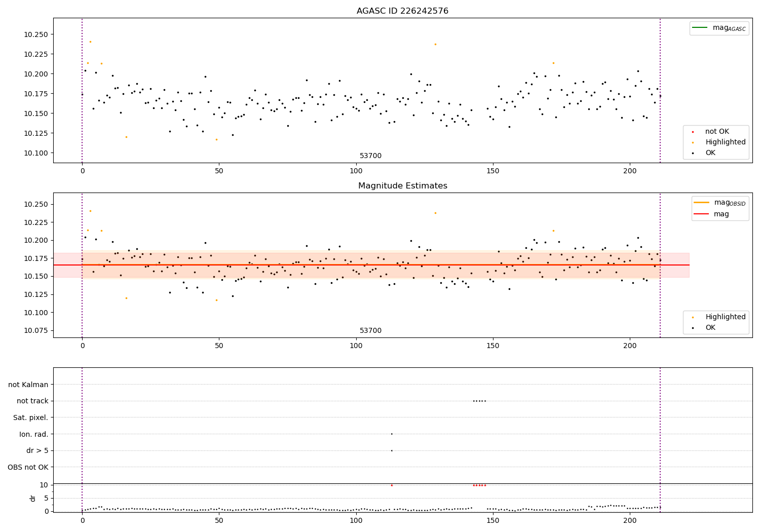Click the x-axis tick 100 under the top plot

[x=356, y=172]
